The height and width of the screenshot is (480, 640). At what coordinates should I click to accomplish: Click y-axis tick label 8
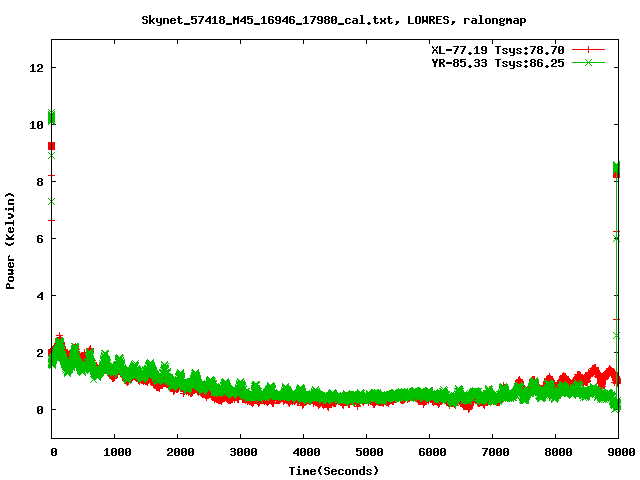(x=40, y=182)
